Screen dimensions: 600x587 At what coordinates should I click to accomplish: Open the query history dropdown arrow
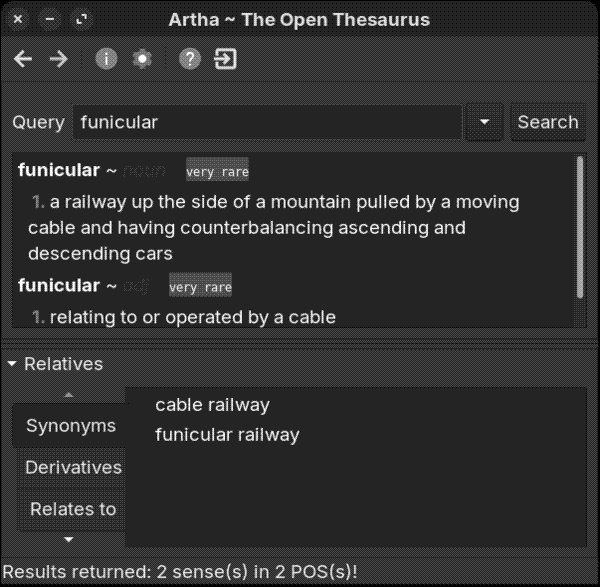pos(484,122)
